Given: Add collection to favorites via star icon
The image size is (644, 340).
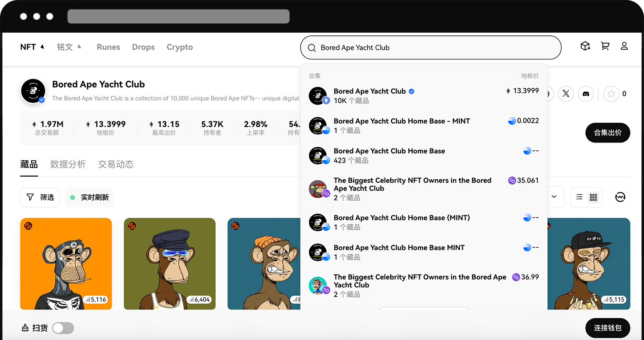Looking at the screenshot, I should [611, 94].
